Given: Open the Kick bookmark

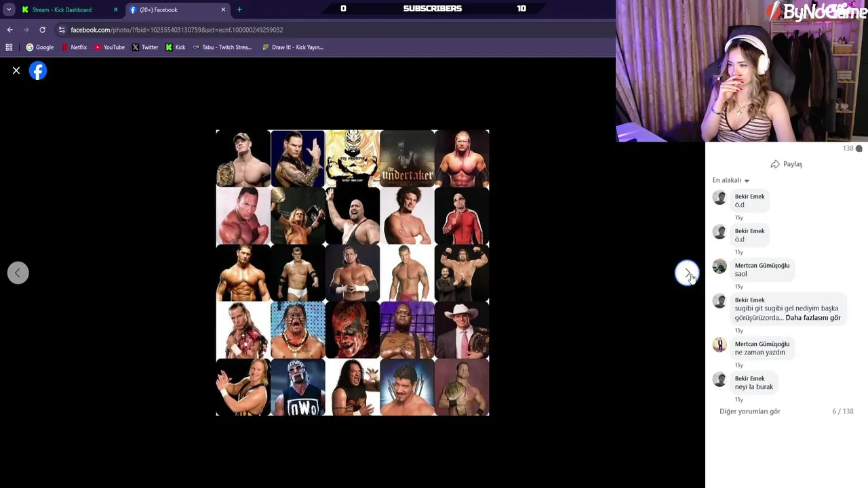Looking at the screenshot, I should tap(176, 47).
